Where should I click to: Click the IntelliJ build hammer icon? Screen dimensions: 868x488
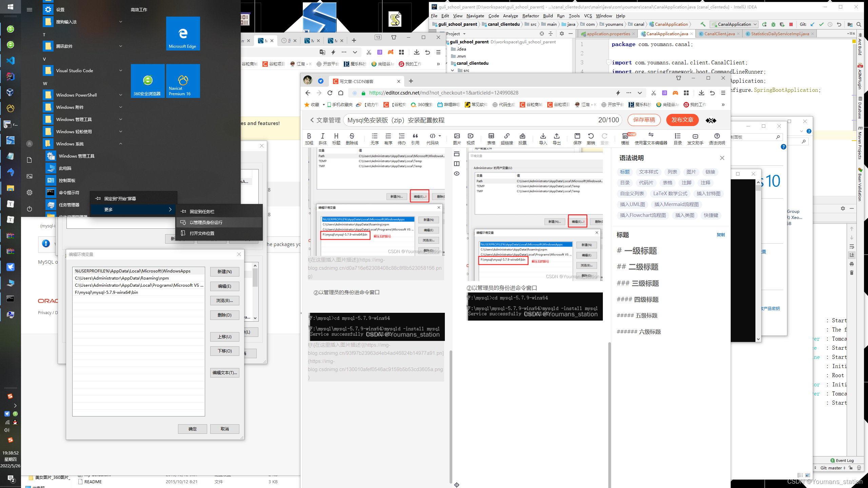click(703, 24)
